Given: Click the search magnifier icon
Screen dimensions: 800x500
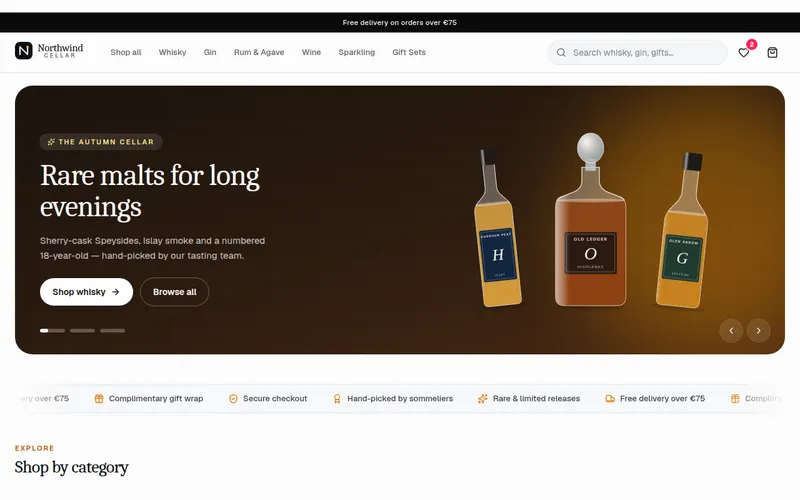Looking at the screenshot, I should point(561,53).
